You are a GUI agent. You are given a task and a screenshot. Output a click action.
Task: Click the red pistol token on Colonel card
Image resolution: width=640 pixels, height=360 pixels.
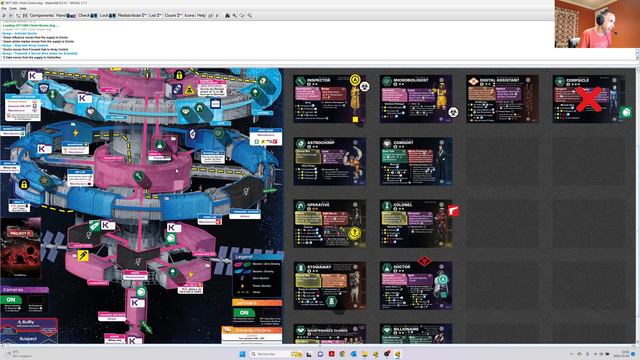[453, 210]
